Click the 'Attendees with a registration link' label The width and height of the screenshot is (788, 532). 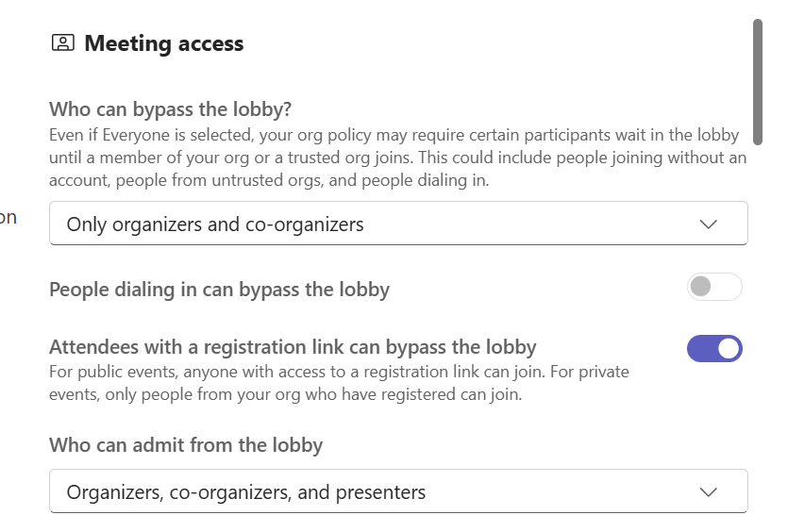tap(293, 347)
